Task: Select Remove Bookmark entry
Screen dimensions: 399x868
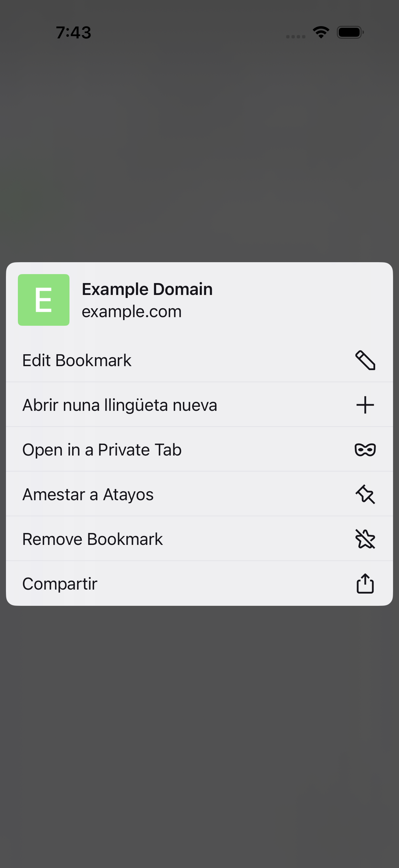Action: point(199,539)
